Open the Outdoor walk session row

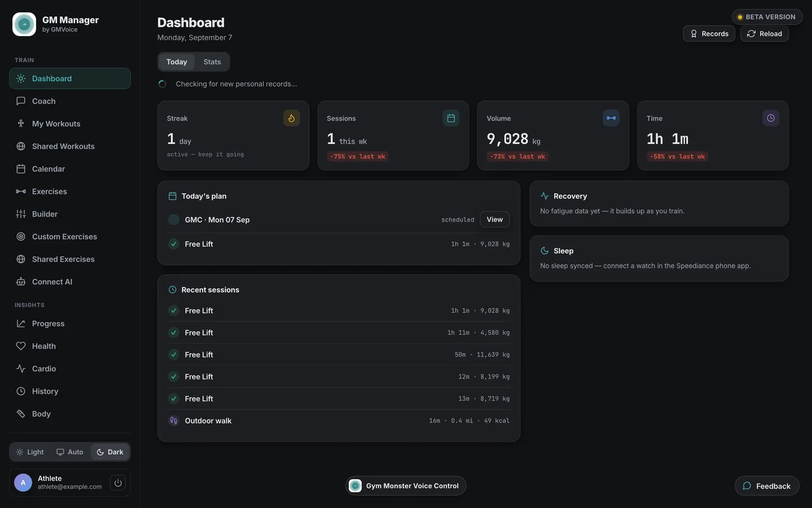(339, 421)
